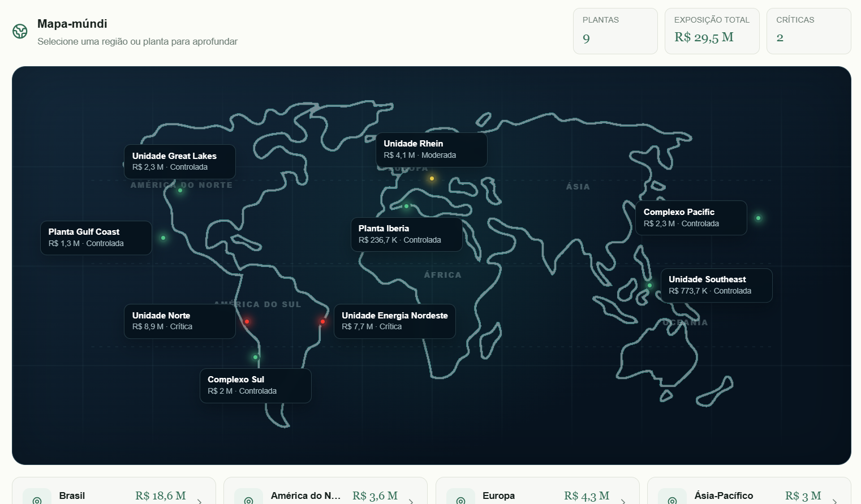
Task: Select the Complexo Sul green map marker
Action: point(256,357)
